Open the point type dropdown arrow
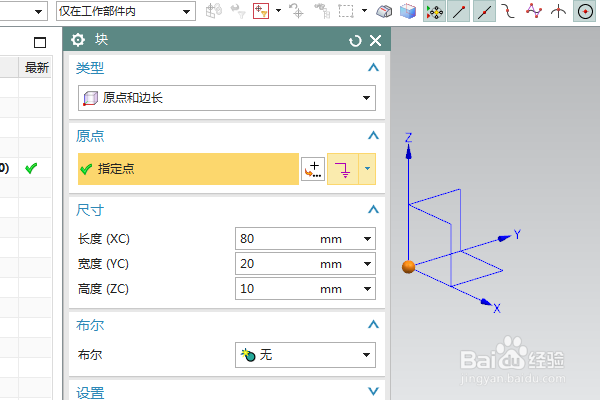 [367, 169]
